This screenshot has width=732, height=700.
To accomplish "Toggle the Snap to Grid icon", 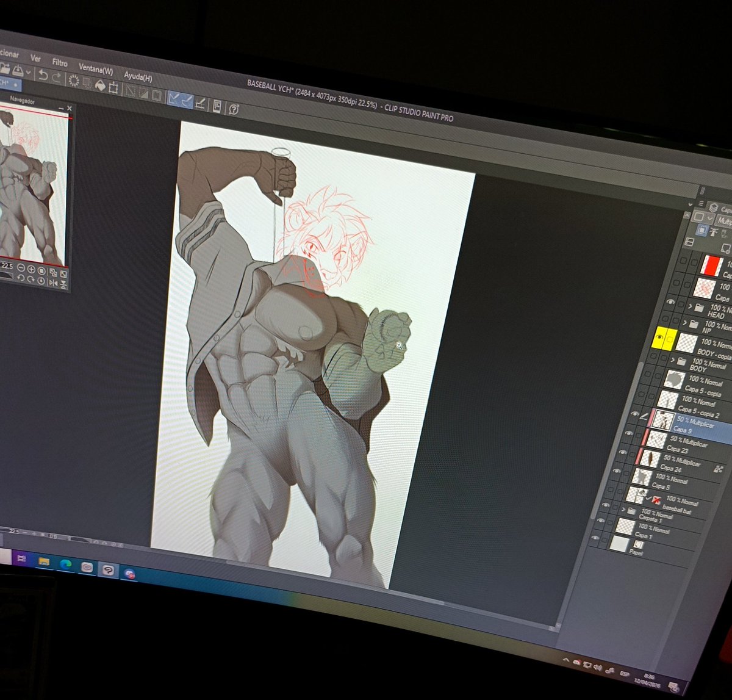I will pyautogui.click(x=200, y=103).
